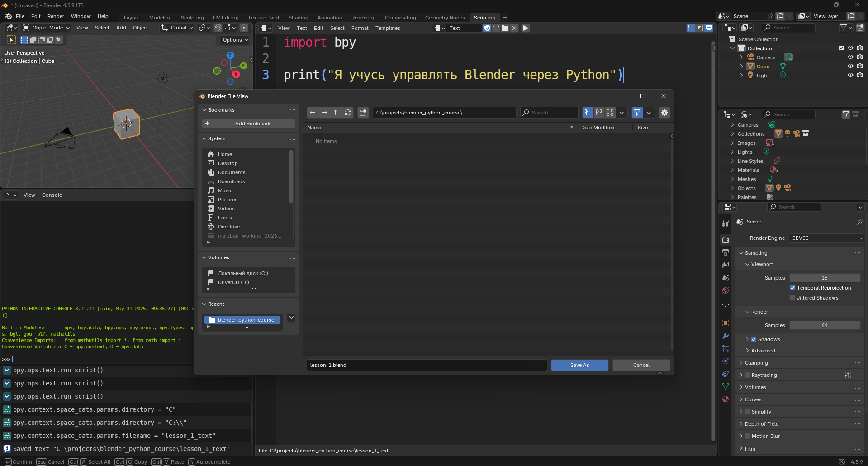868x466 pixels.
Task: Adjust Render Samples value 64
Action: pos(825,325)
